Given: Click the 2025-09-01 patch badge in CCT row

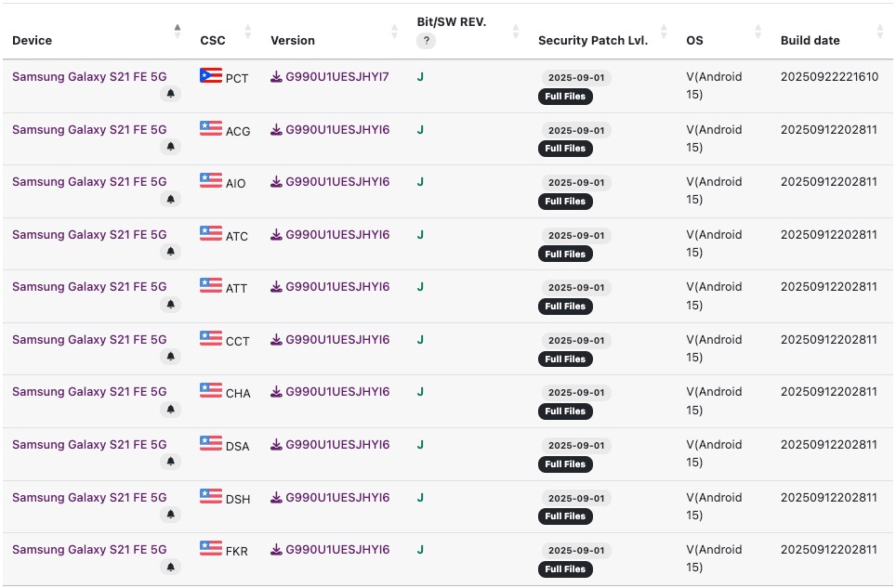Looking at the screenshot, I should pos(576,340).
